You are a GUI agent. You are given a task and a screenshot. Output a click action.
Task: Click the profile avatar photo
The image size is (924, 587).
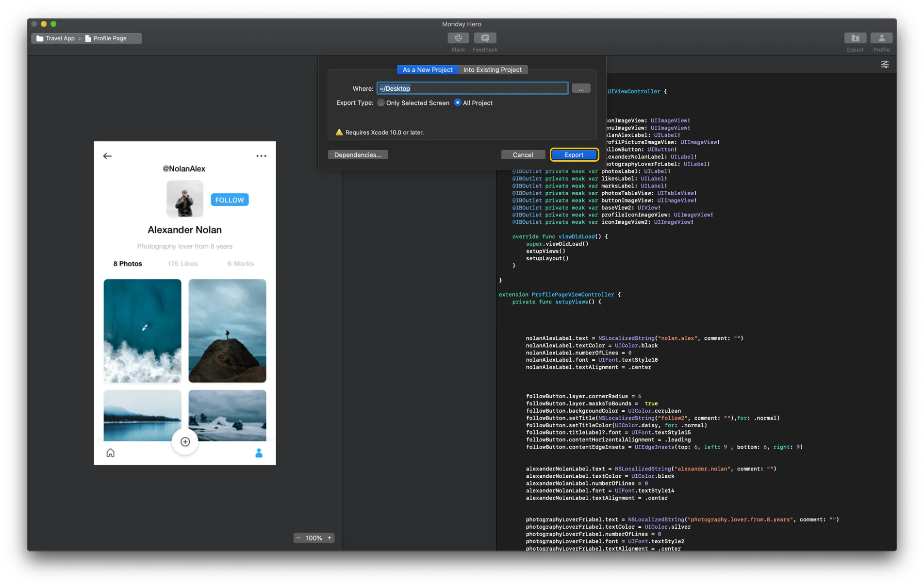[185, 199]
